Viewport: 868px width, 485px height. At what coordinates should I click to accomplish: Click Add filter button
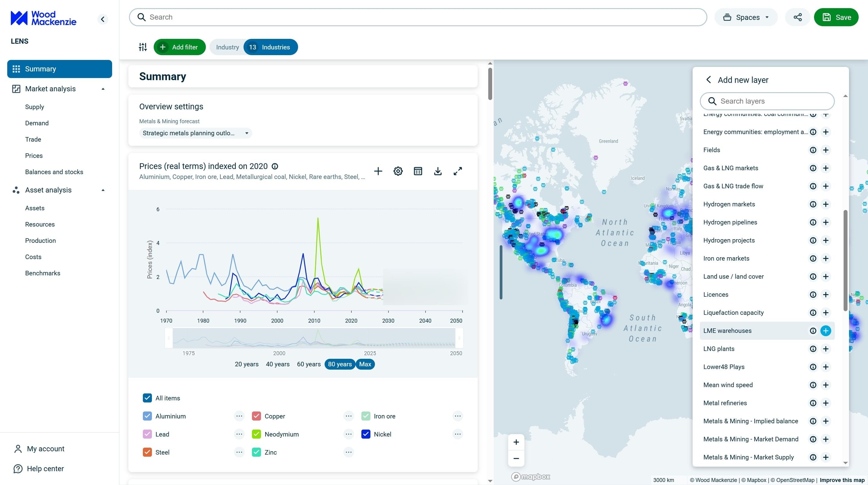pos(180,47)
